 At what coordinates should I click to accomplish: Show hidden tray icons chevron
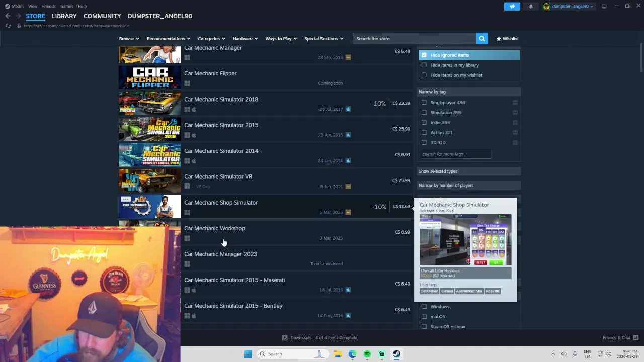pyautogui.click(x=553, y=354)
